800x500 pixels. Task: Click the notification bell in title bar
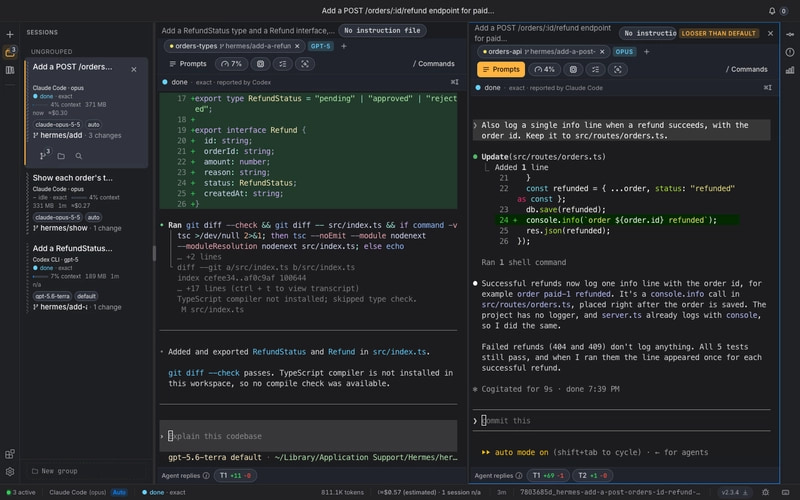click(x=772, y=11)
